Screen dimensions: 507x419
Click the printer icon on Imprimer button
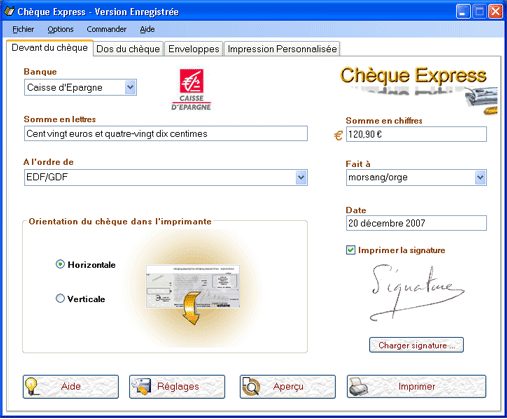click(358, 387)
